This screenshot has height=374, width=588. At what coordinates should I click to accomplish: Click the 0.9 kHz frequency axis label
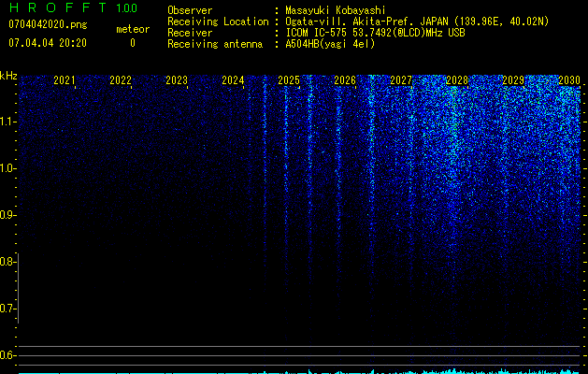click(7, 215)
